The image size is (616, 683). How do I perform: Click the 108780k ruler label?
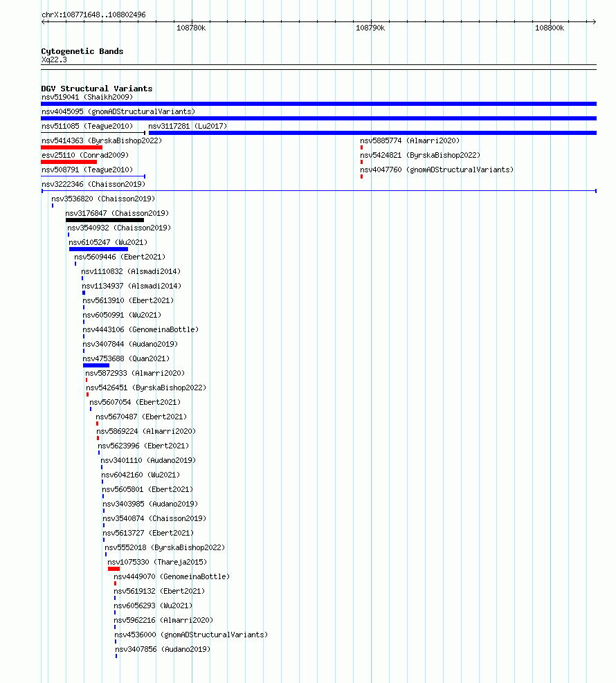(x=191, y=28)
